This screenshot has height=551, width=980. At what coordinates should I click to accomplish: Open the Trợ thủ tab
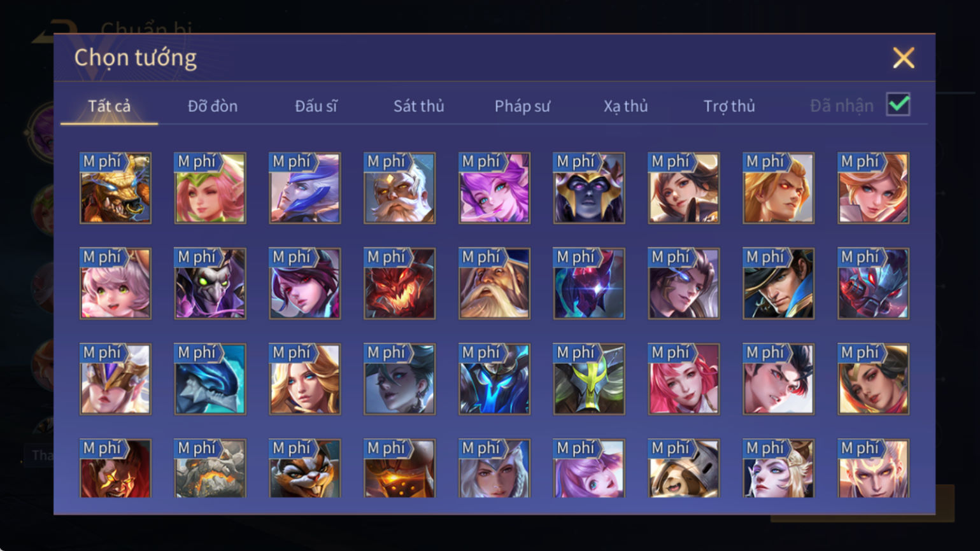pyautogui.click(x=729, y=106)
